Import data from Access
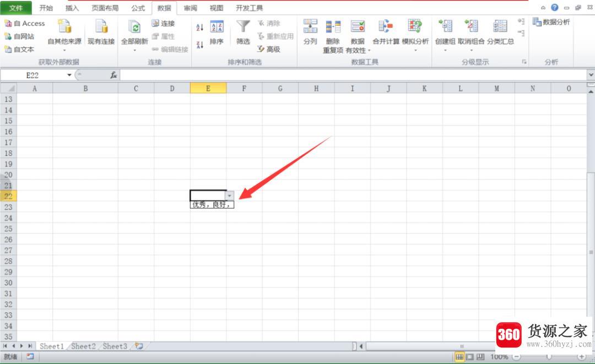The image size is (595, 364). [25, 24]
